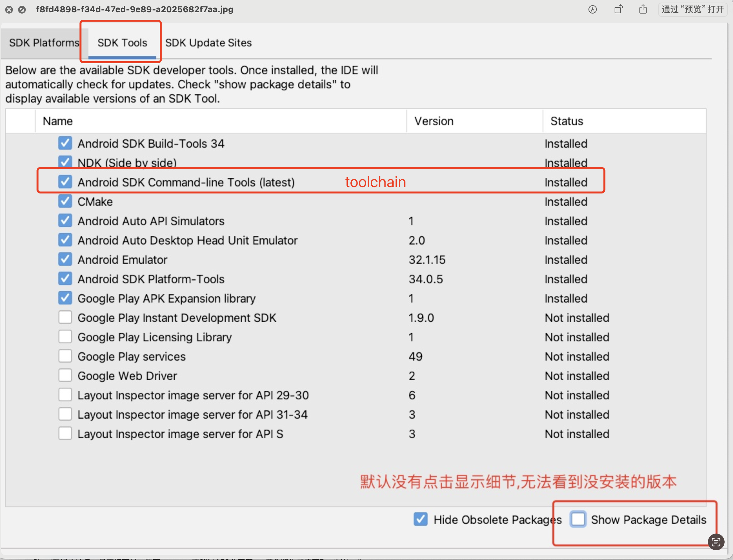Click the Name column header

point(58,121)
